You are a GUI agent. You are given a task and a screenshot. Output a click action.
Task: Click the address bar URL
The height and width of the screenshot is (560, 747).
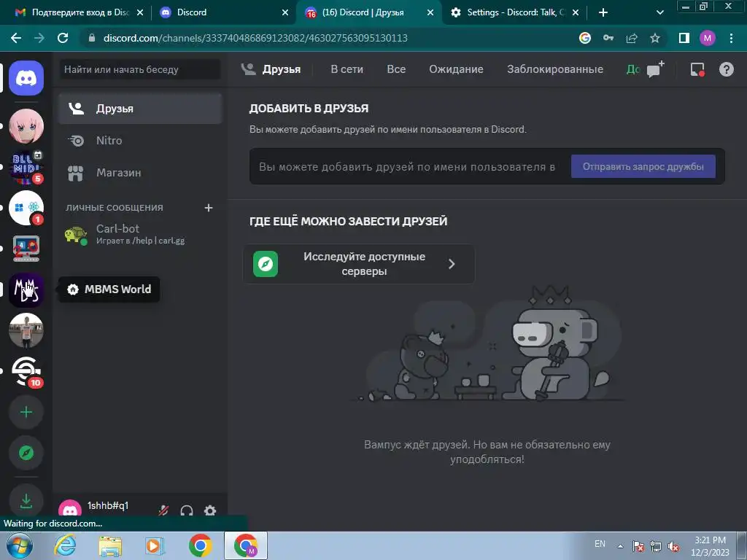tap(255, 38)
